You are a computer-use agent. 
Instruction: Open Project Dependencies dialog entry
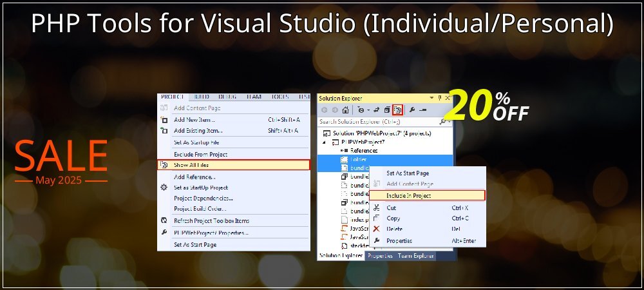[x=234, y=198]
